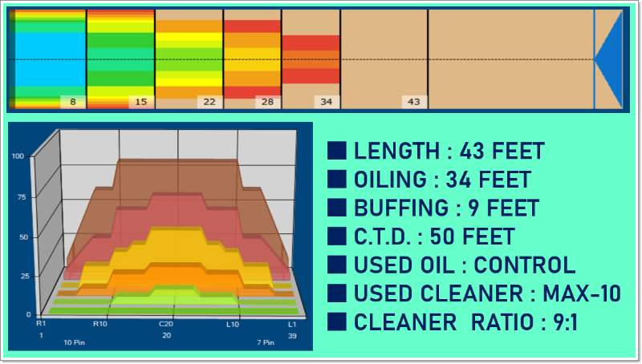Click the C20 center board axis label
This screenshot has width=642, height=364.
[x=166, y=323]
